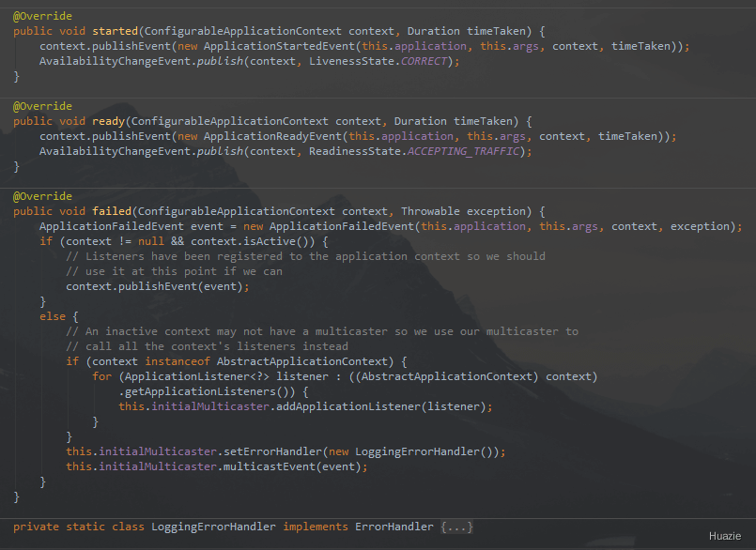756x550 pixels.
Task: Click the ApplicationListener<?> type
Action: (x=196, y=376)
